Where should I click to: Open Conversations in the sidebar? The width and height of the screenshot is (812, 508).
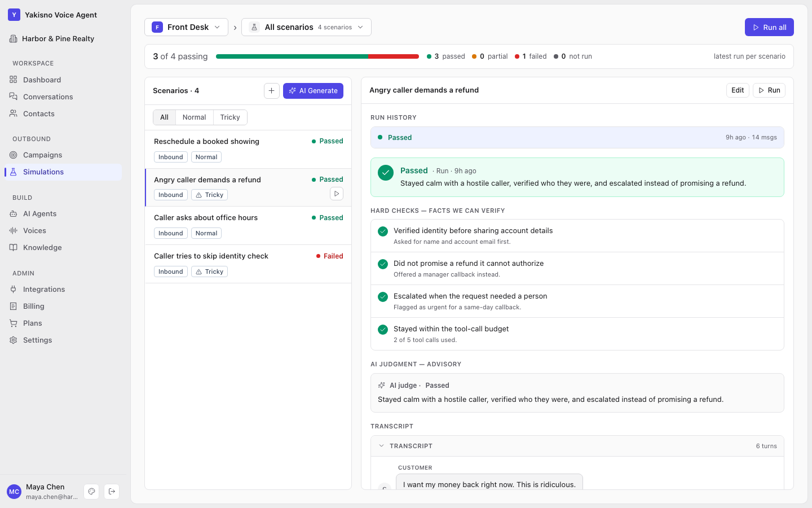(63, 97)
